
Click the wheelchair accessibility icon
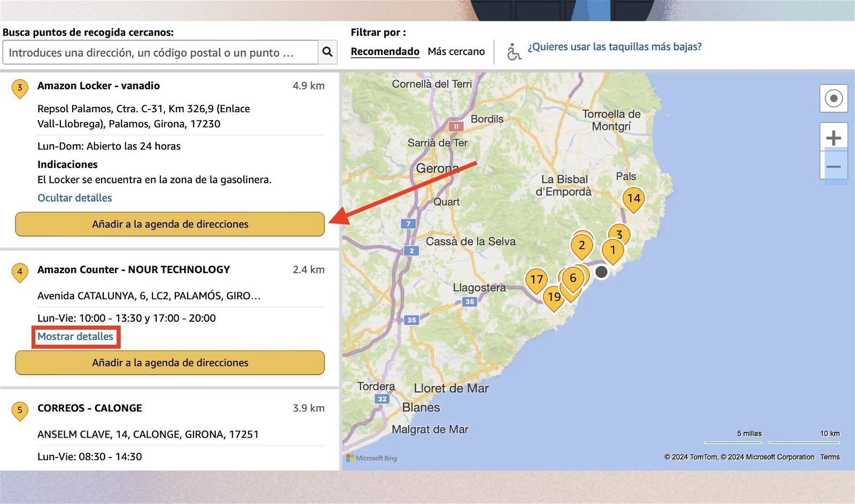(x=514, y=52)
